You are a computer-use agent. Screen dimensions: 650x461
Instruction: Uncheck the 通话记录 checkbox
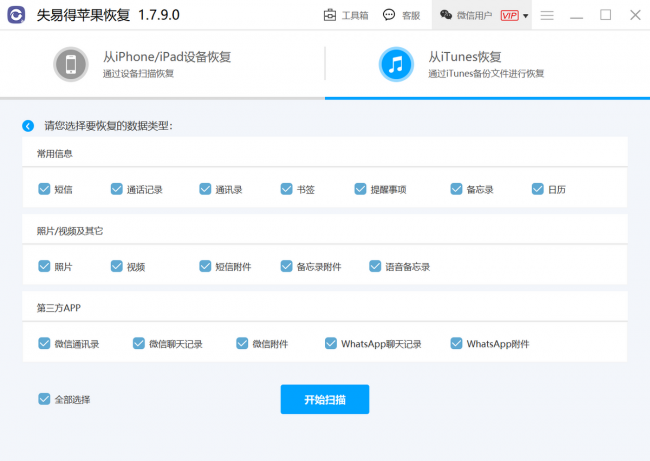point(116,189)
